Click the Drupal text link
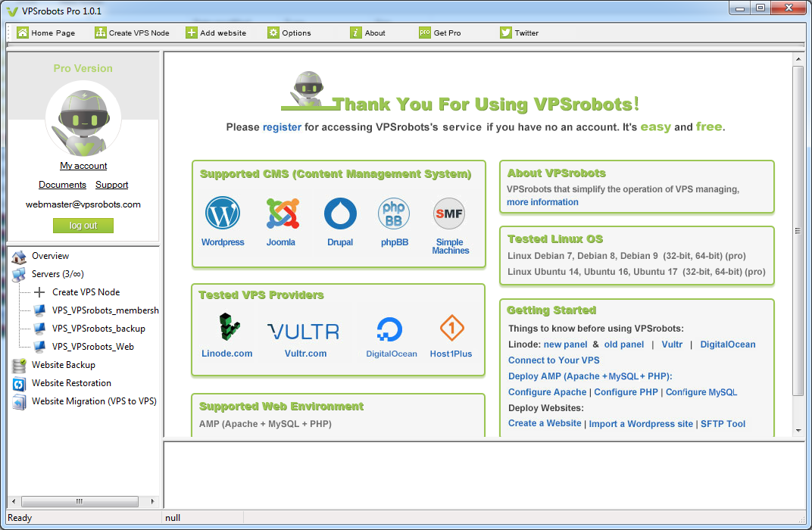 (x=339, y=242)
